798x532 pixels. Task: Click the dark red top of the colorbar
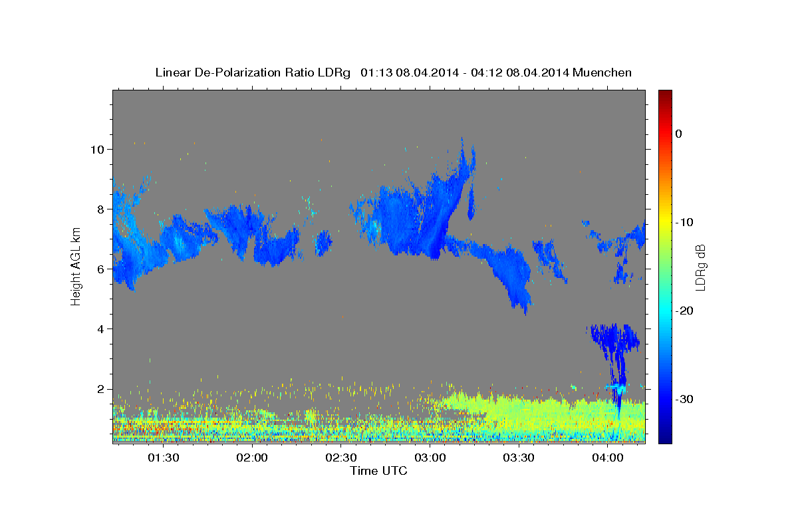(x=664, y=96)
